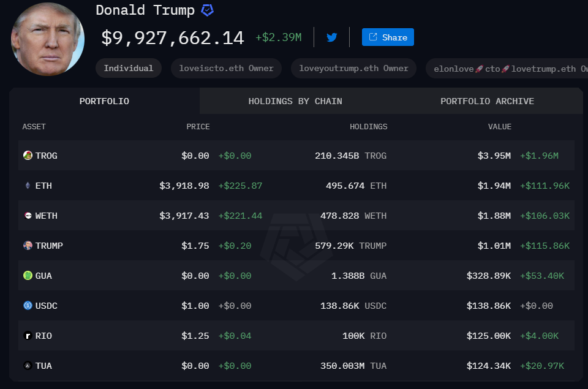
Task: Click the TUA asset name
Action: pos(43,366)
